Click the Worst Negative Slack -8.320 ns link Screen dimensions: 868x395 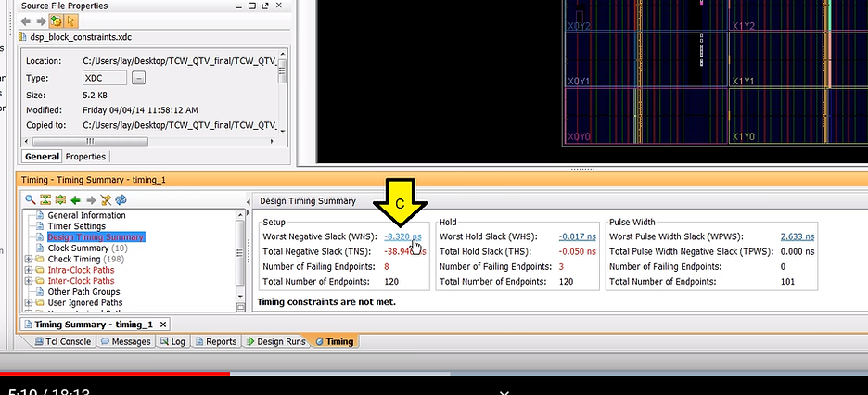pyautogui.click(x=402, y=236)
